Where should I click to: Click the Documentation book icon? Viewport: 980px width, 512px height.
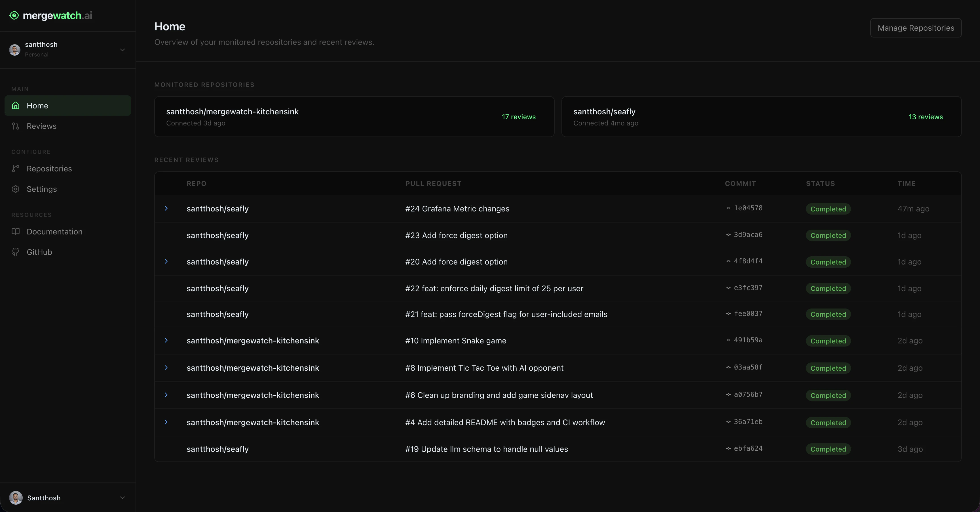(x=16, y=231)
